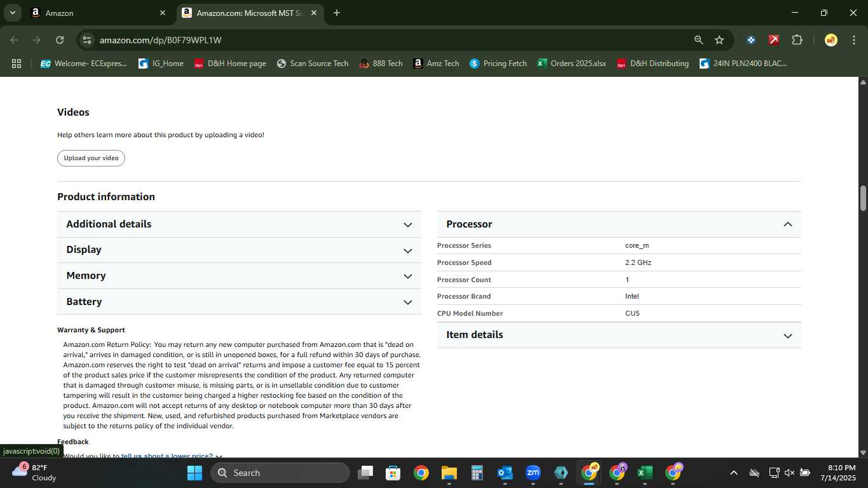
Task: Click the page vertical scrollbar thumb
Action: (863, 198)
